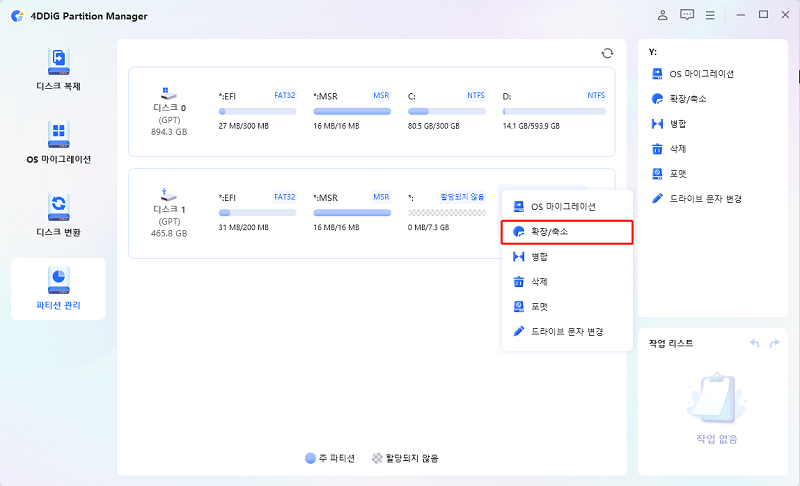Viewport: 800px width, 486px height.
Task: Choose 확장/축소 in the context menu
Action: coord(567,232)
